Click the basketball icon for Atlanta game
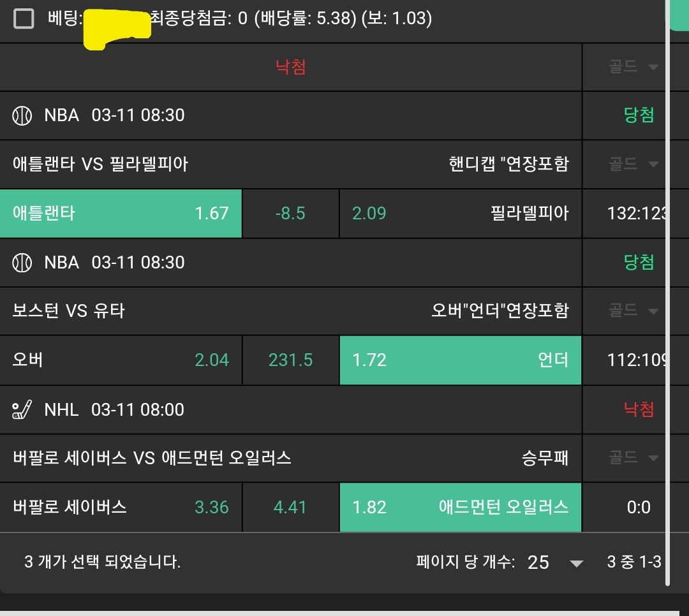This screenshot has height=616, width=689. coord(22,115)
